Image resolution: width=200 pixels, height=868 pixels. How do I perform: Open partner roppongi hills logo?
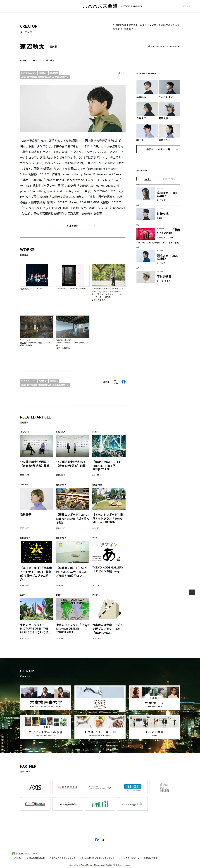click(132, 804)
